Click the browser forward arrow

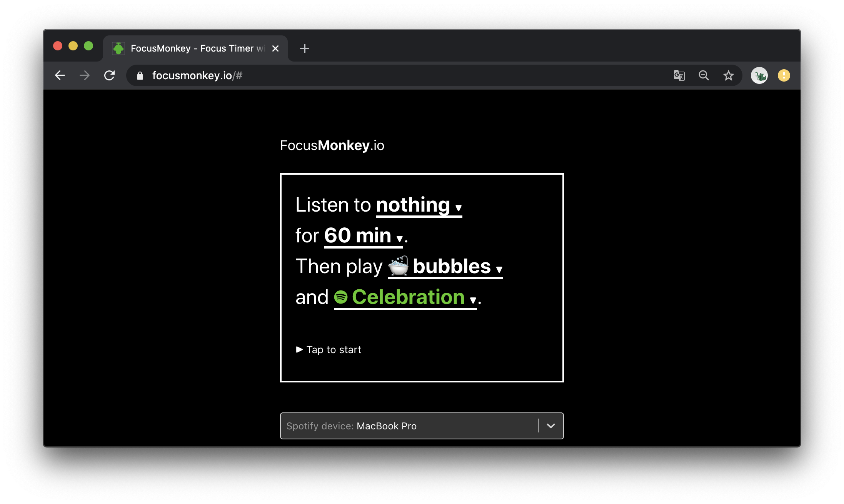[85, 75]
